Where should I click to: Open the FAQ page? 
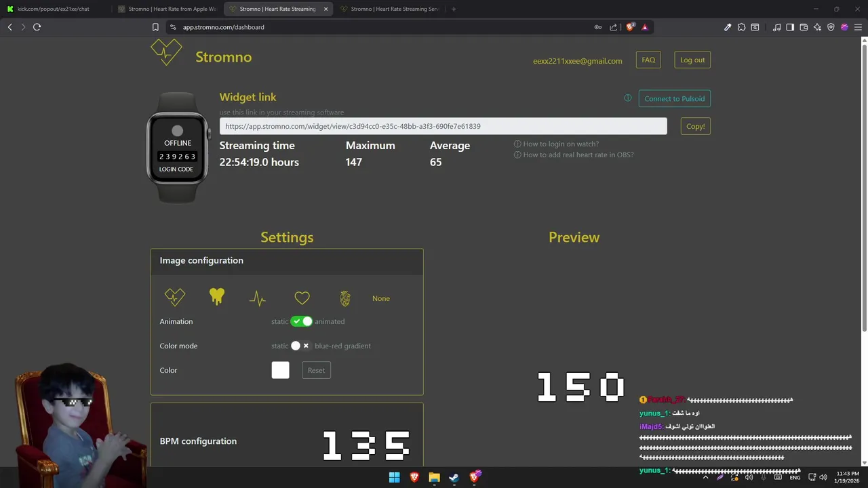tap(648, 60)
